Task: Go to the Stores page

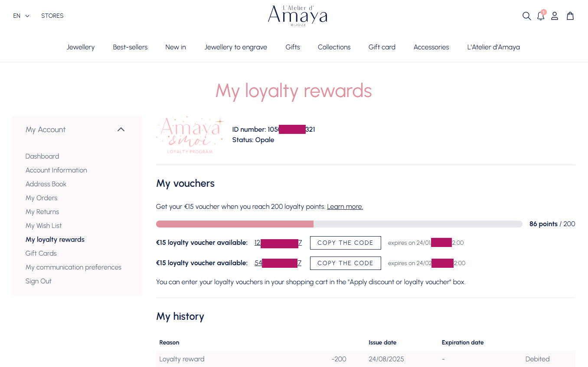Action: [52, 16]
